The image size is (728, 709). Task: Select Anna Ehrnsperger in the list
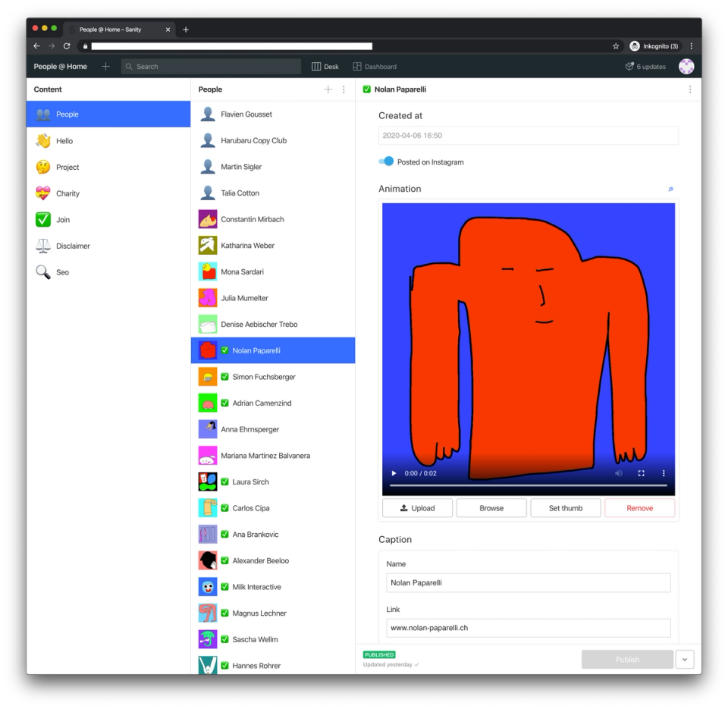(x=273, y=429)
